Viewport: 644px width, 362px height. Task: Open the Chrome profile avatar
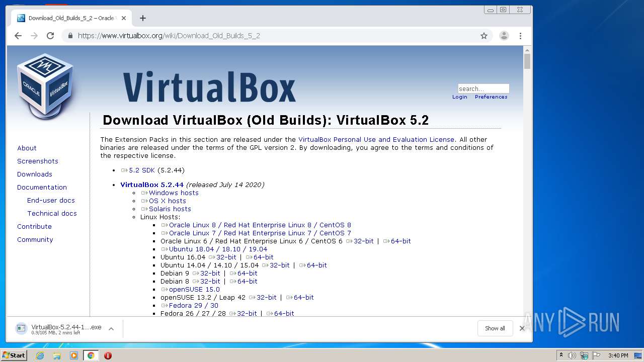504,36
